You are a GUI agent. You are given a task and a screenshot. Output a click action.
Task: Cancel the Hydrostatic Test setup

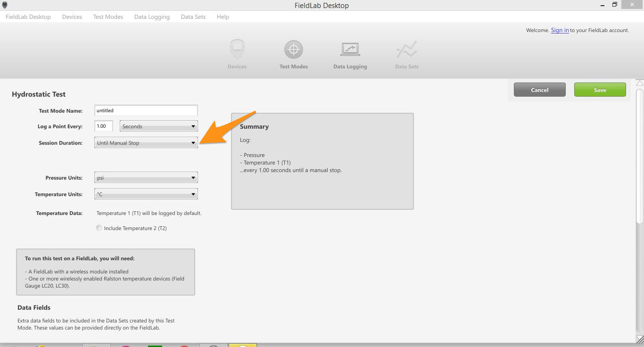[x=539, y=90]
